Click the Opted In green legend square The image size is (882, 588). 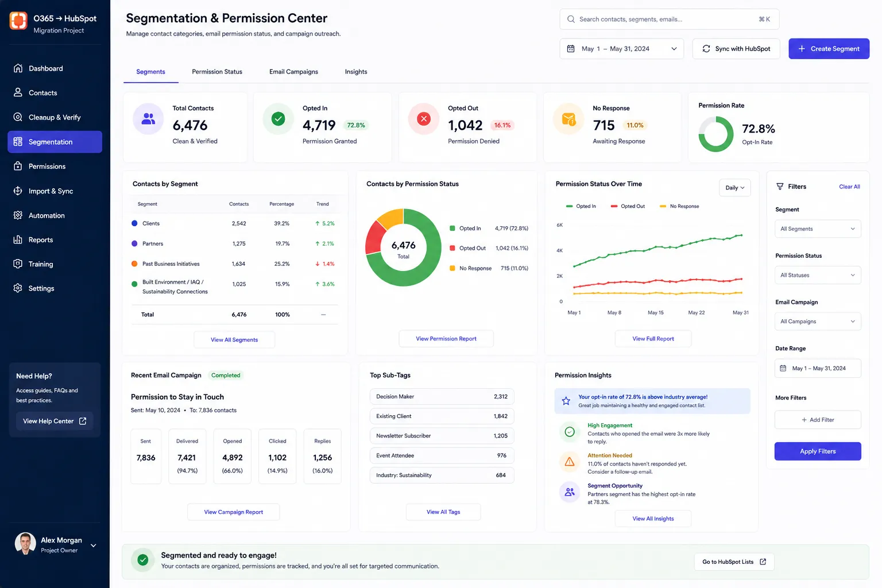pos(452,228)
